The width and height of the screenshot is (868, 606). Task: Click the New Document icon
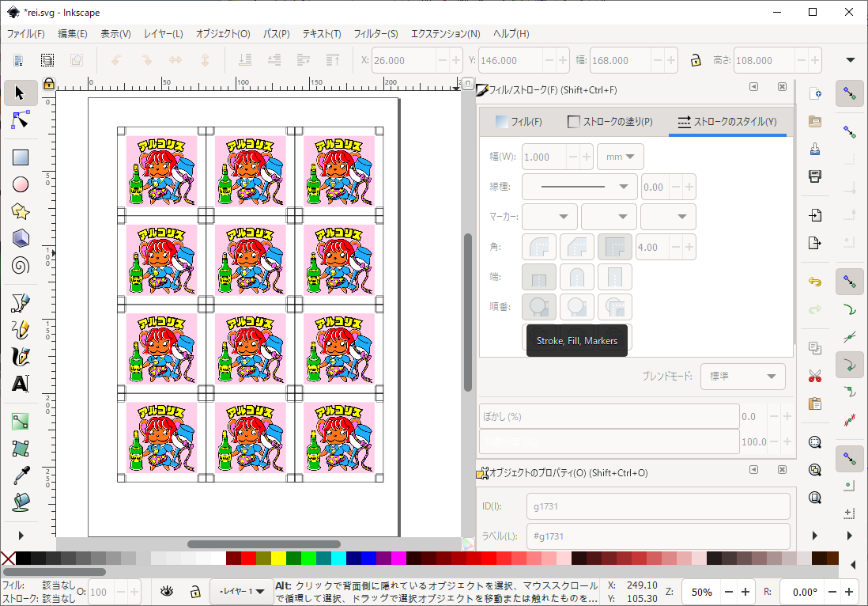point(815,93)
